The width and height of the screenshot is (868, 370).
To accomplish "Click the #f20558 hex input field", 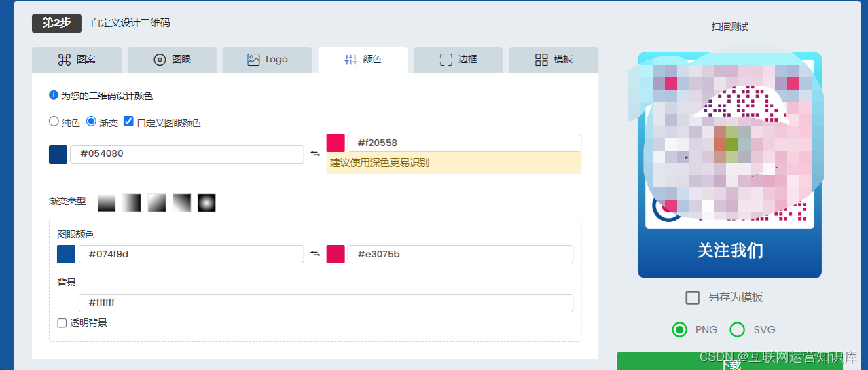I will pyautogui.click(x=465, y=143).
